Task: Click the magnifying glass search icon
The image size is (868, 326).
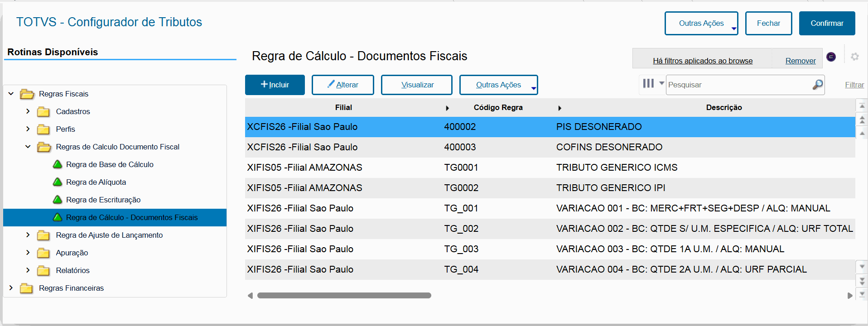Action: [x=817, y=85]
